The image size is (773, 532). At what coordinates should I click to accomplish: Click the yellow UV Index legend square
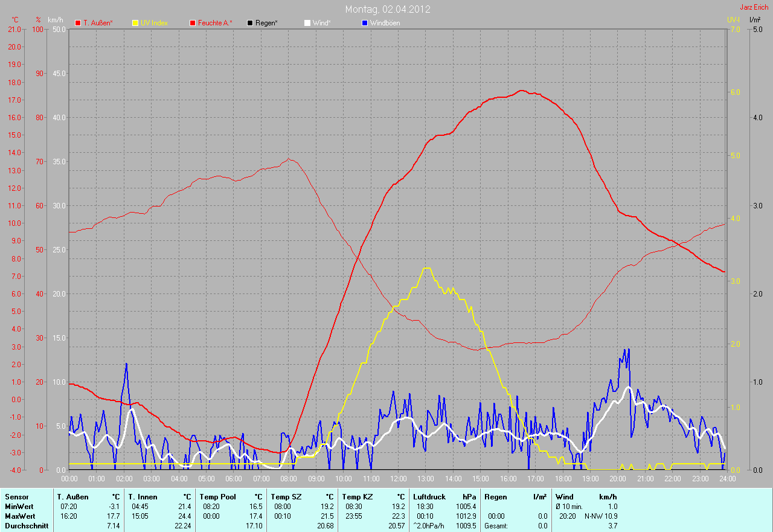(x=135, y=23)
